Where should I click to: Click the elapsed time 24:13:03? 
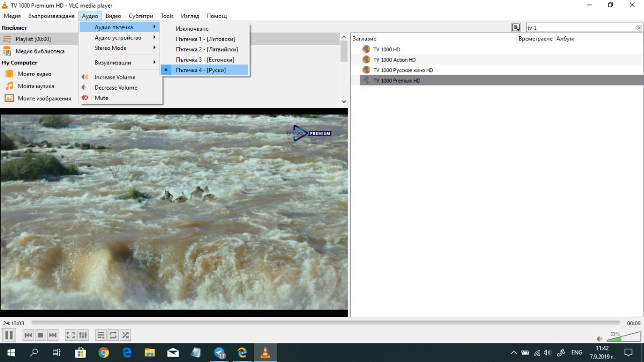(x=14, y=323)
